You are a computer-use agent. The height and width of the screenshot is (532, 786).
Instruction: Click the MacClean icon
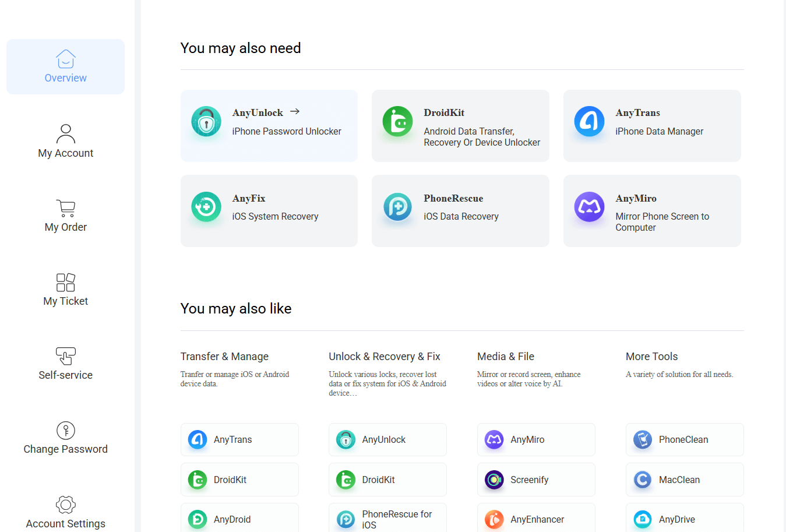click(x=643, y=480)
